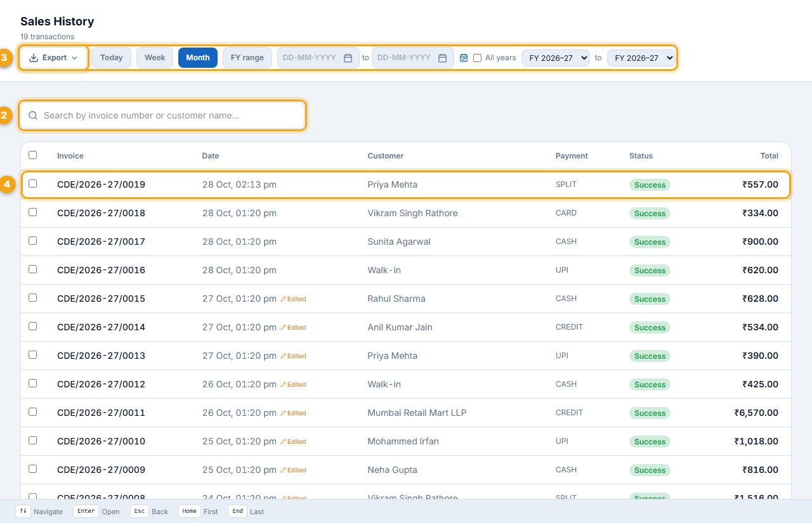Click the Customer column header
Image resolution: width=812 pixels, height=523 pixels.
click(386, 156)
